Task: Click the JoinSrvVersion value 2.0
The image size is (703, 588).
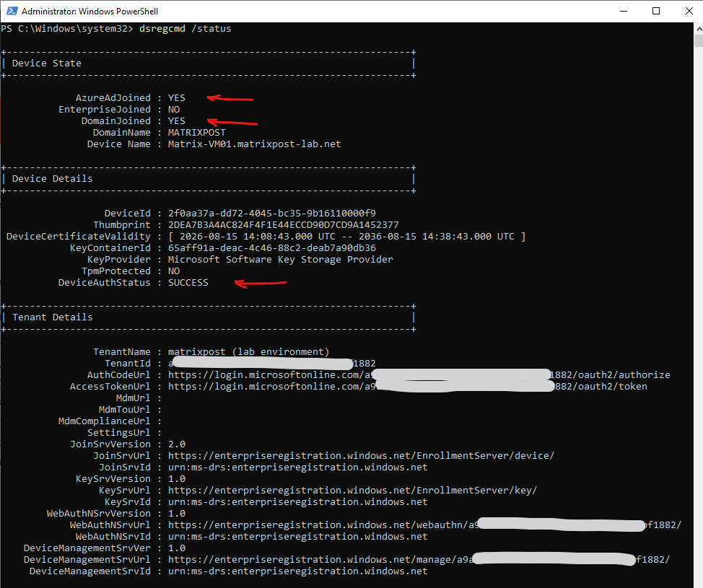Action: coord(177,444)
